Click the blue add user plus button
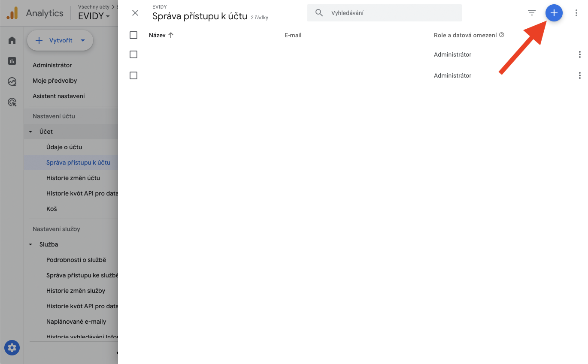Image resolution: width=588 pixels, height=364 pixels. 554,13
